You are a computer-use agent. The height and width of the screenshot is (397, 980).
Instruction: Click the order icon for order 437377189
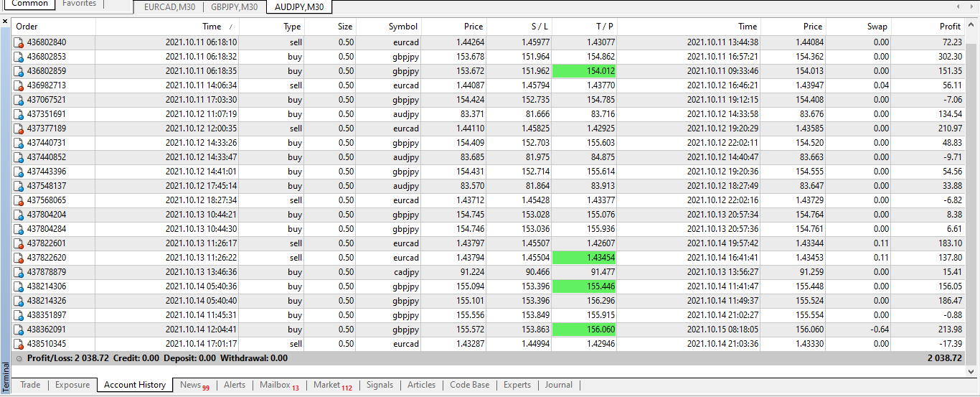[x=19, y=129]
